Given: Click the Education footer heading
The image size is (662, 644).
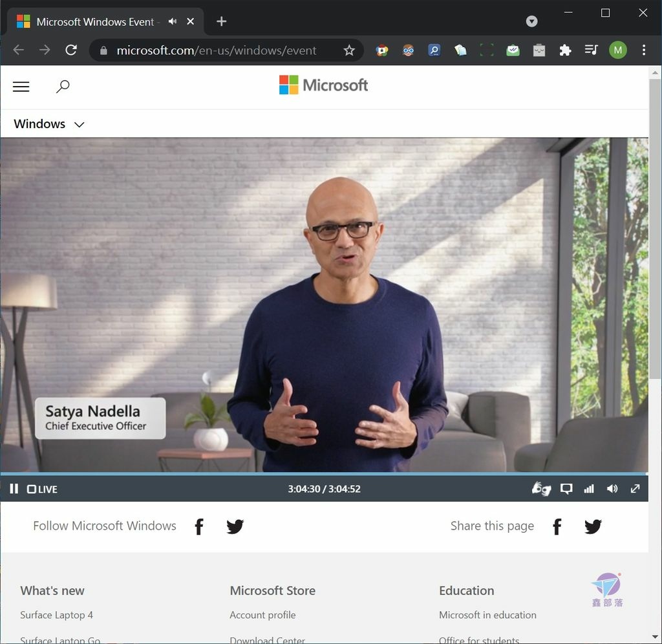Looking at the screenshot, I should pyautogui.click(x=467, y=590).
